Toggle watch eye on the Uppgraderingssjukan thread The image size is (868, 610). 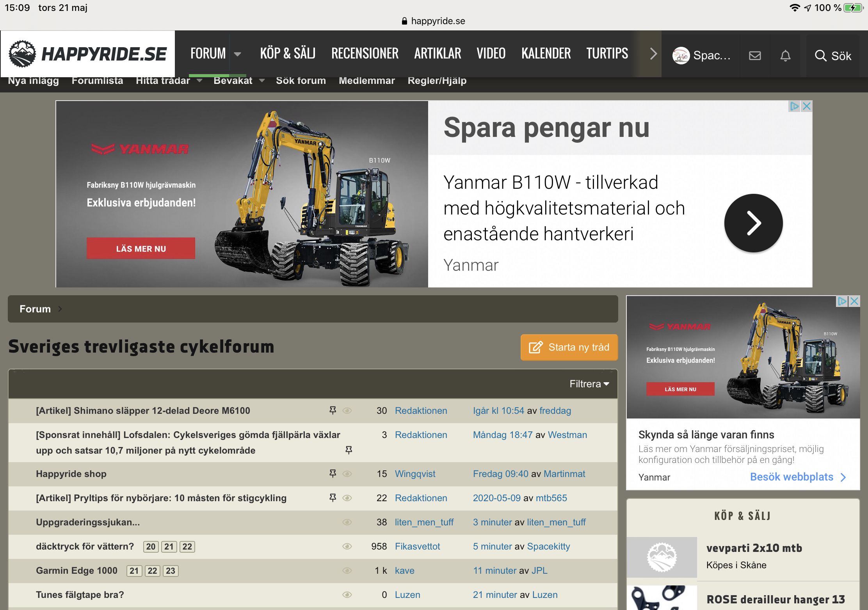[347, 522]
